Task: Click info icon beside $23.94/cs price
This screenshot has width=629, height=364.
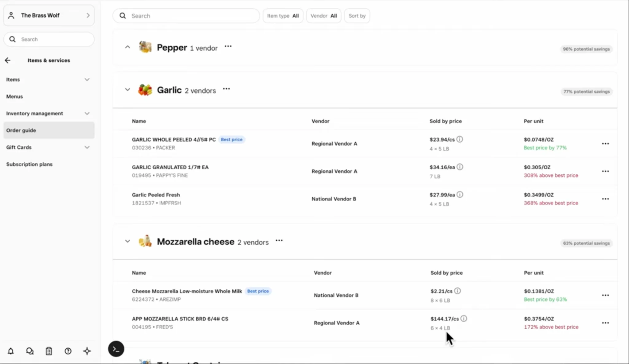Action: [x=460, y=139]
